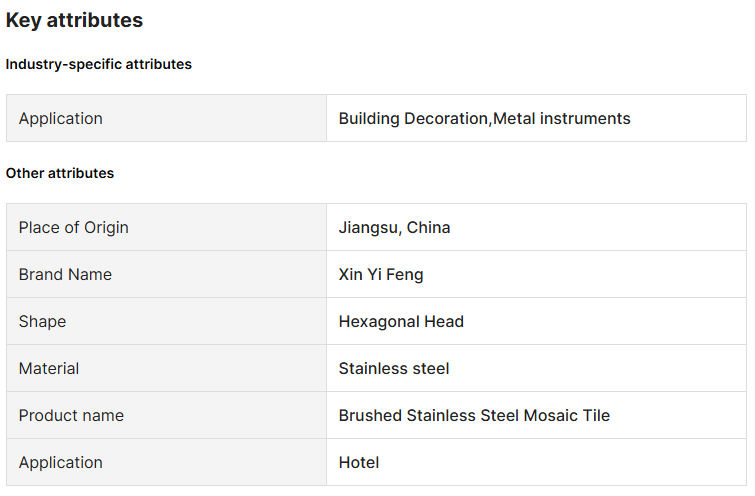Select the Building Decoration text

(413, 118)
